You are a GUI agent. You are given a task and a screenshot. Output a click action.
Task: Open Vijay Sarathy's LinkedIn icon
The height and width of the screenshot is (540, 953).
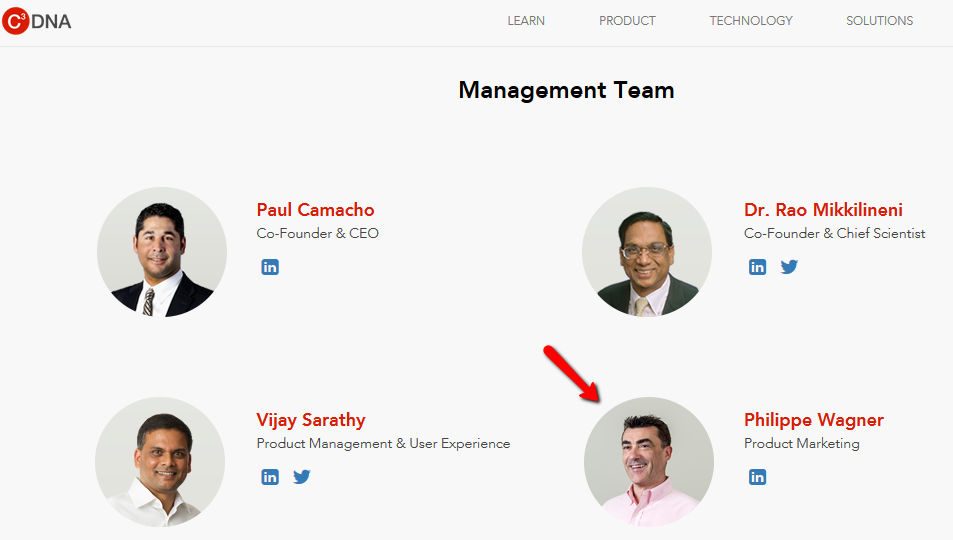pyautogui.click(x=270, y=477)
